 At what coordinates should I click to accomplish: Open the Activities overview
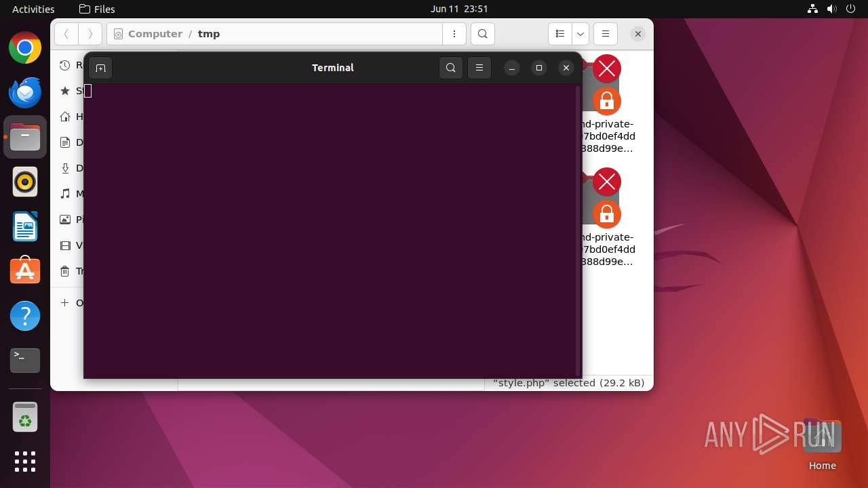[33, 9]
